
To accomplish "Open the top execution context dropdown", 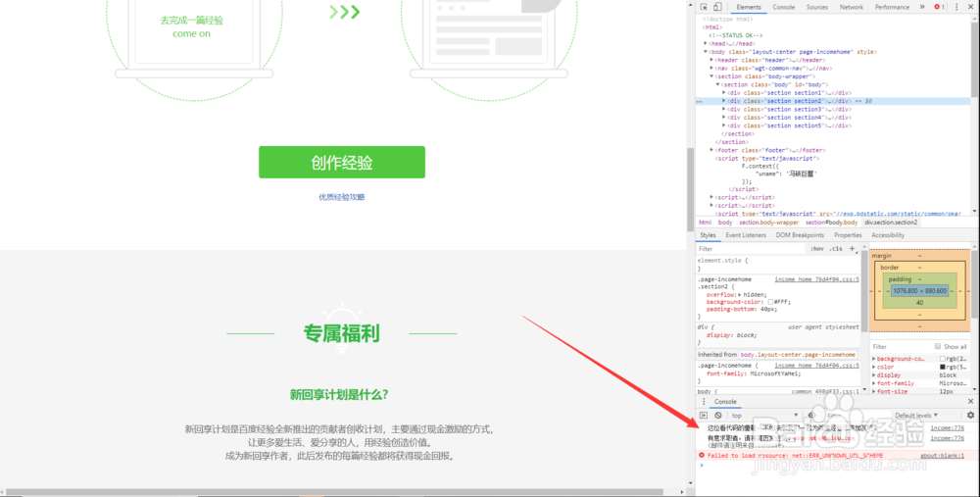I will (x=765, y=415).
